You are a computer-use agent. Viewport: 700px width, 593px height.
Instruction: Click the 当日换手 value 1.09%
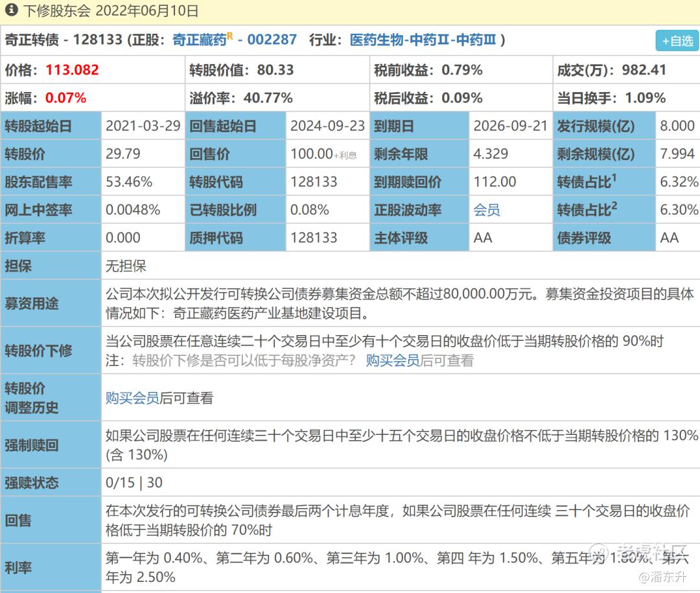pyautogui.click(x=645, y=98)
